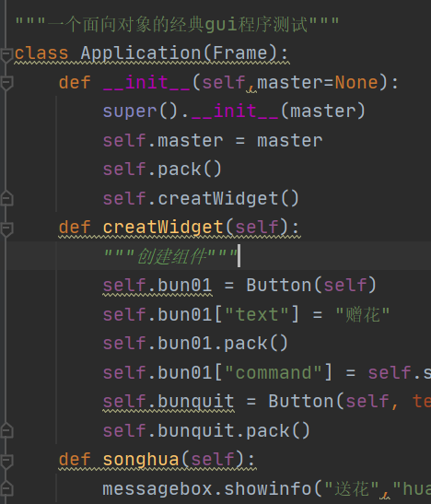Click the None default value in __init__
This screenshot has width=431, height=504.
pos(356,83)
